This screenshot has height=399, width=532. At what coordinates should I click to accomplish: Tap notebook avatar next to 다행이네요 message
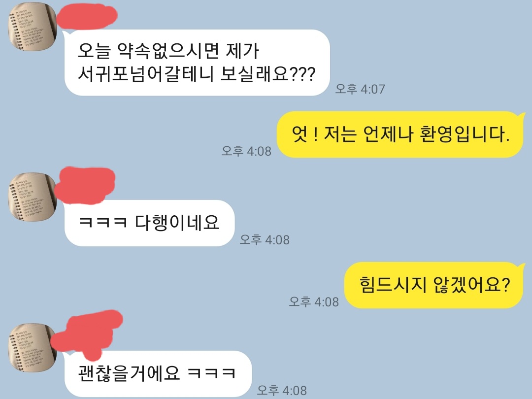tap(32, 197)
